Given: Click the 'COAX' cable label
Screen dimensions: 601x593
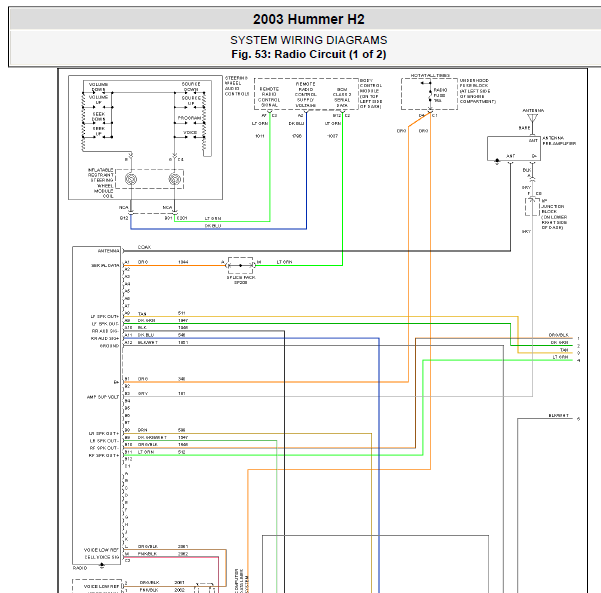Looking at the screenshot, I should [144, 247].
